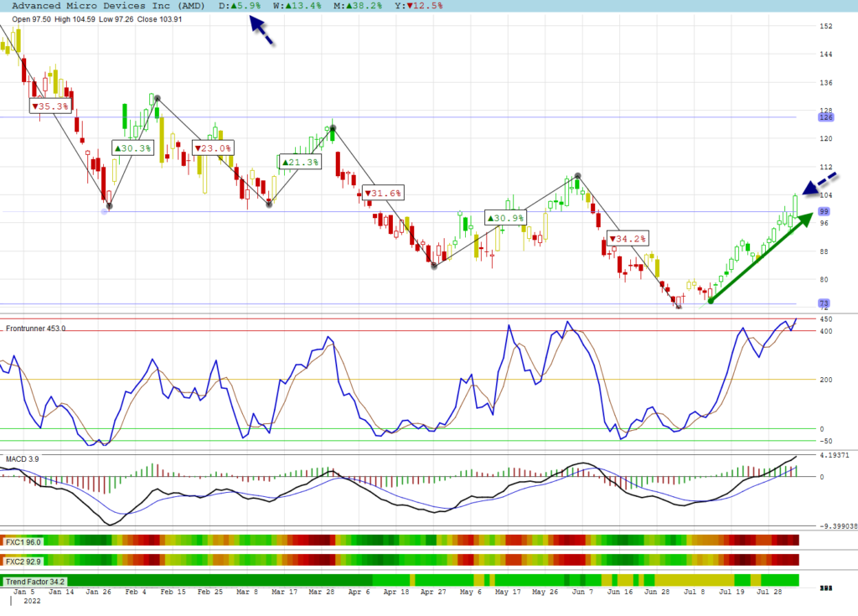
Task: Click the 144 price axis value
Action: [825, 54]
